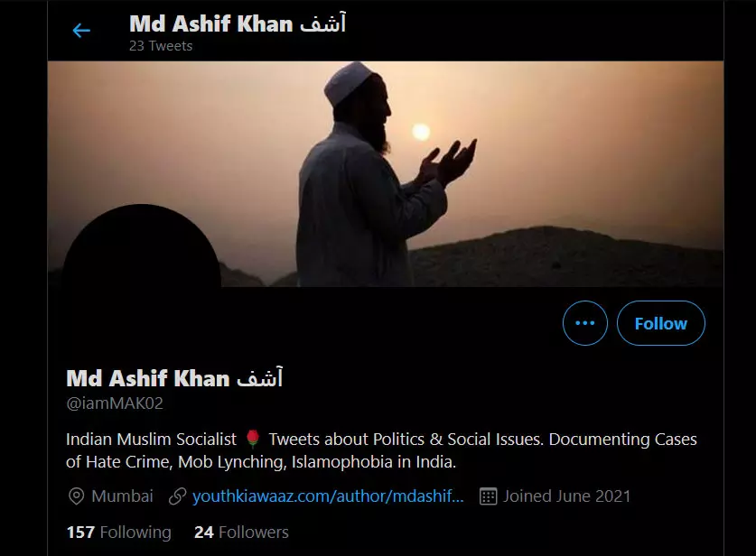Click the location pin icon

click(76, 496)
